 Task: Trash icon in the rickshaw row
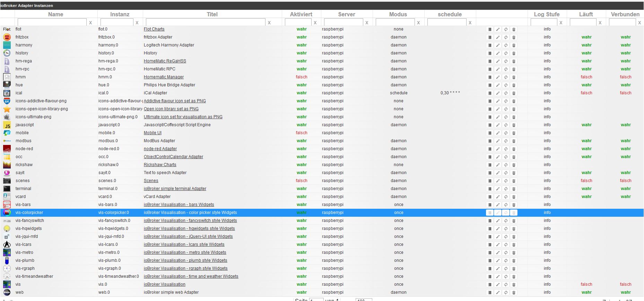(x=514, y=165)
